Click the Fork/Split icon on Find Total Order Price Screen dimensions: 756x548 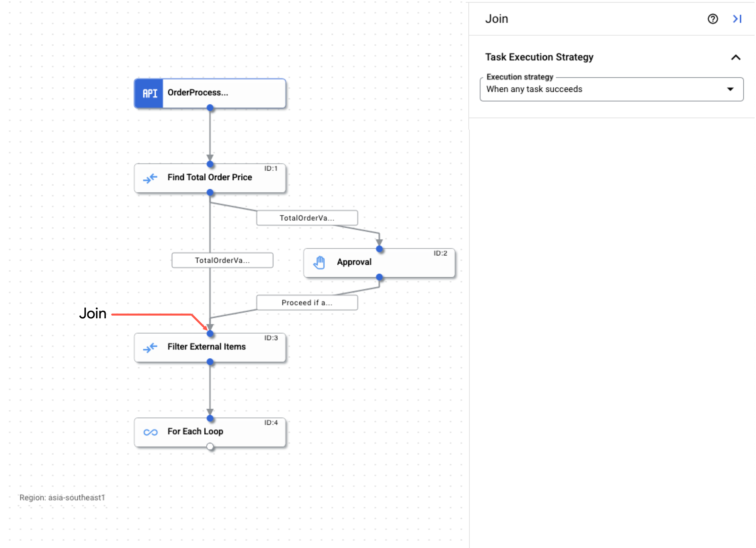pyautogui.click(x=150, y=176)
